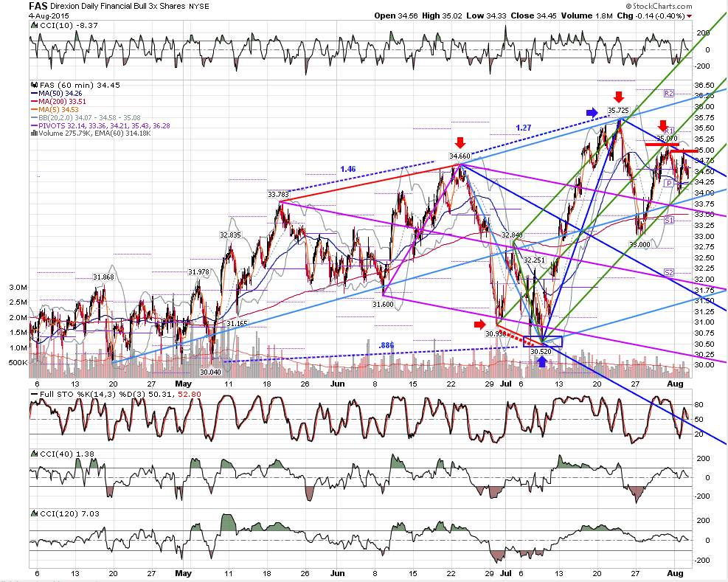Viewport: 728px width, 582px height.
Task: Click the 1.27 Fibonacci ratio label
Action: point(523,128)
